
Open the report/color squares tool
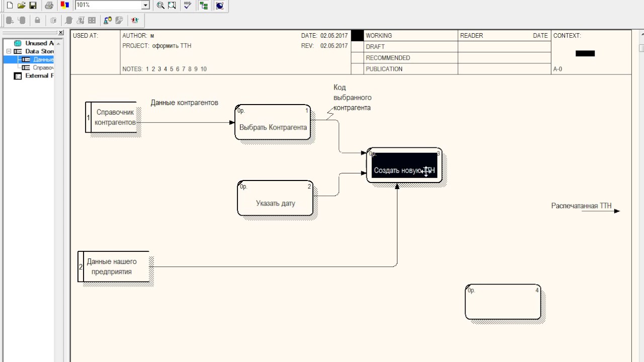64,5
